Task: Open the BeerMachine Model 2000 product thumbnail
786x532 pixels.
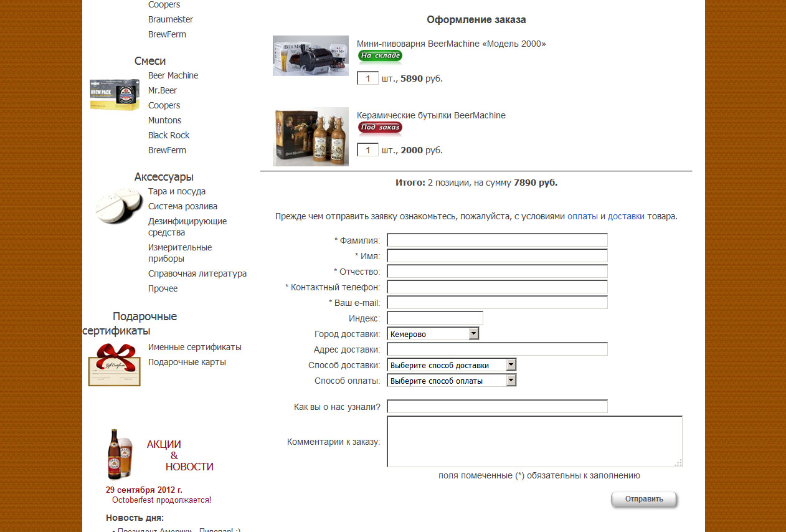Action: [311, 55]
